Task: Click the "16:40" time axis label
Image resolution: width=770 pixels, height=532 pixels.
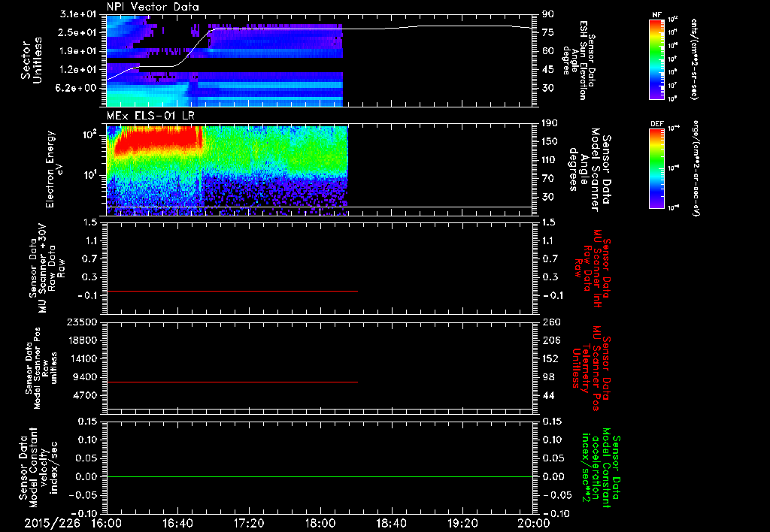Action: 177,524
